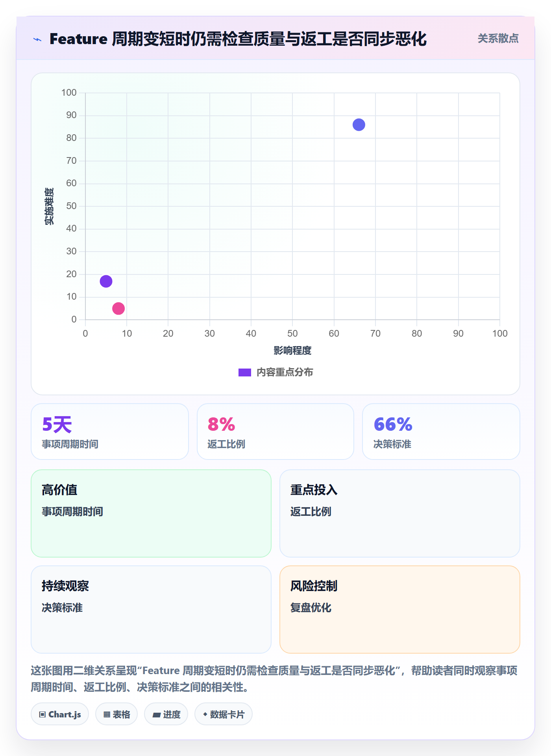Click the purple scatter point near 5
The image size is (551, 756).
click(x=106, y=281)
